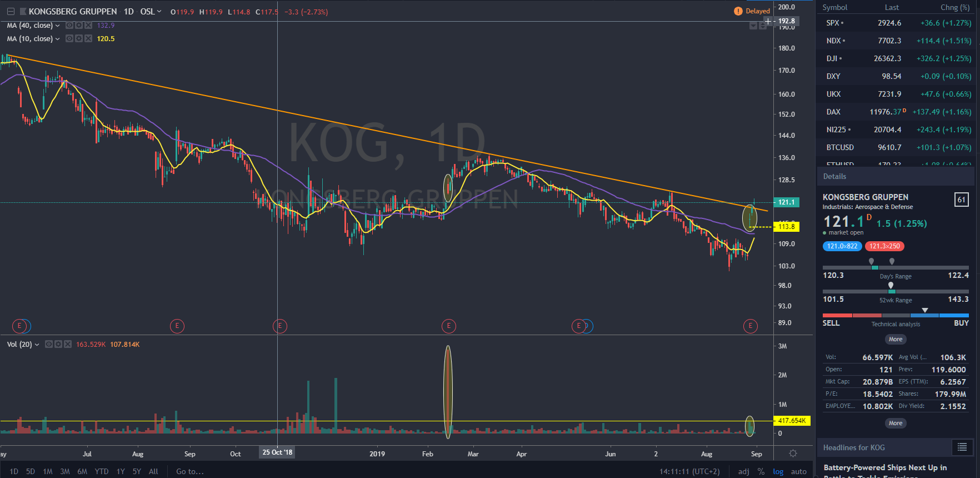
Task: Select DJI in the watchlist
Action: click(x=896, y=58)
